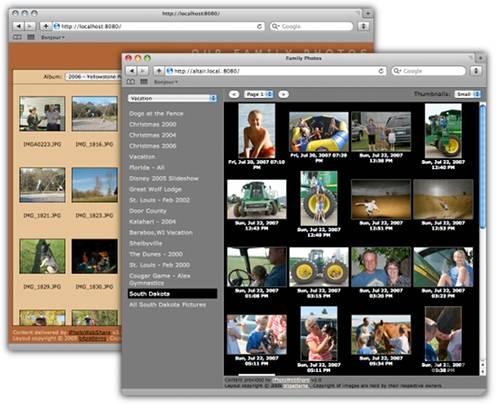Open IMG_1830.JPG thumbnail in back window
This screenshot has height=404, width=500.
(x=95, y=256)
